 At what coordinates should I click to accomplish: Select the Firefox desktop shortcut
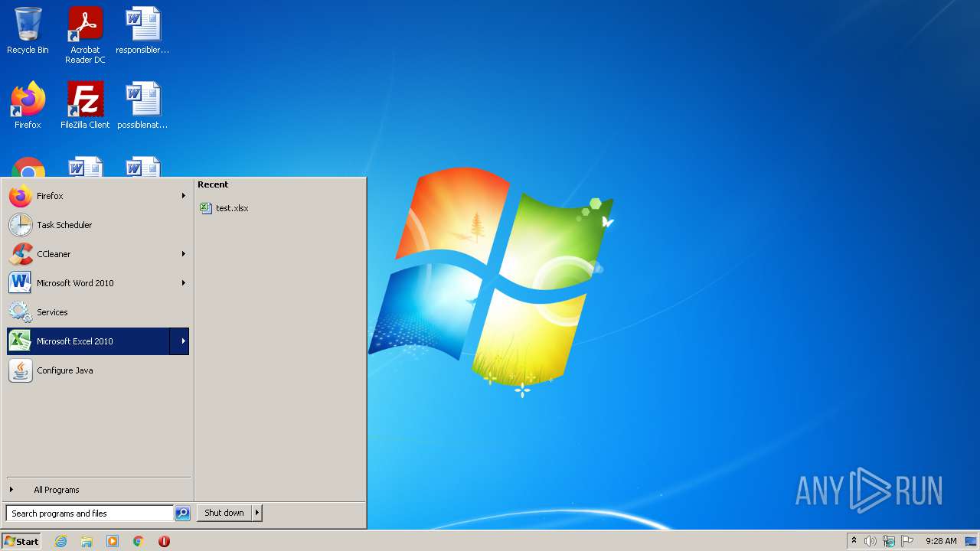[28, 105]
